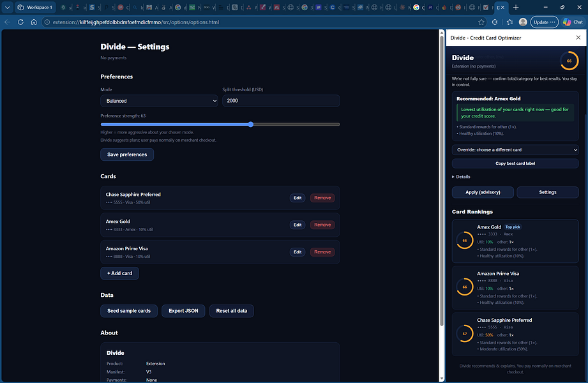
Task: Remove the Amazon Prime Visa card
Action: pyautogui.click(x=322, y=252)
